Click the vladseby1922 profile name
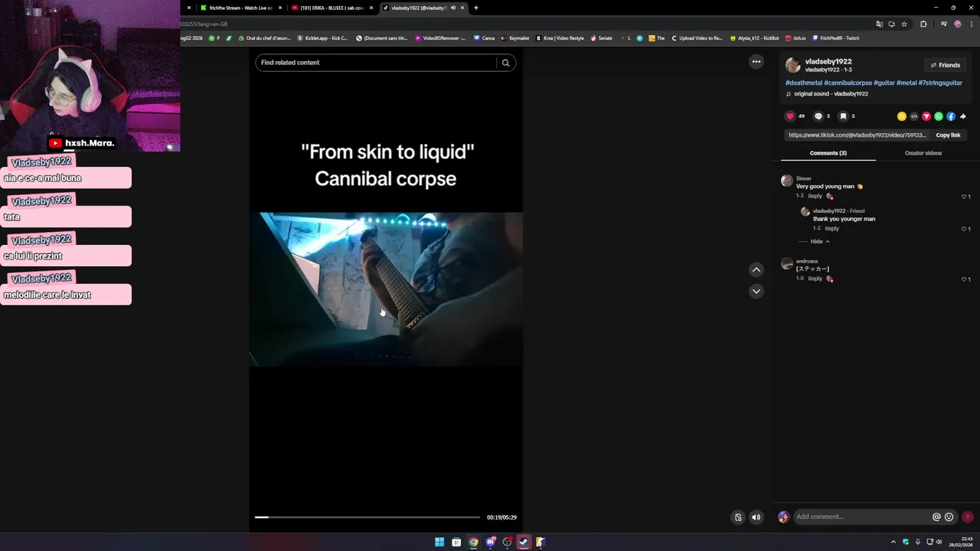This screenshot has height=551, width=980. coord(828,61)
